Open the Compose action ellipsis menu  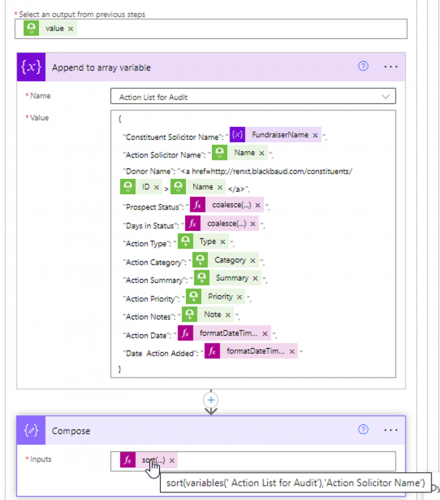pyautogui.click(x=390, y=430)
